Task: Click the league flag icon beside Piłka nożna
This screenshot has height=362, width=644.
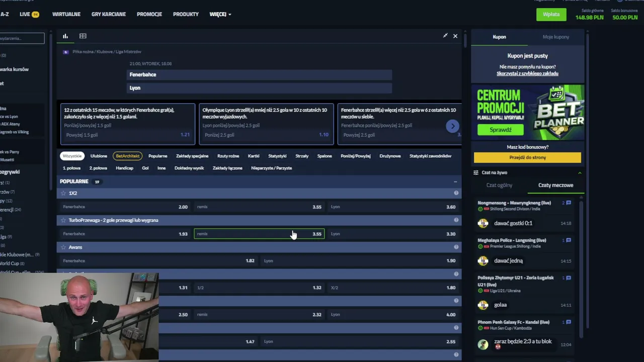Action: tap(66, 52)
